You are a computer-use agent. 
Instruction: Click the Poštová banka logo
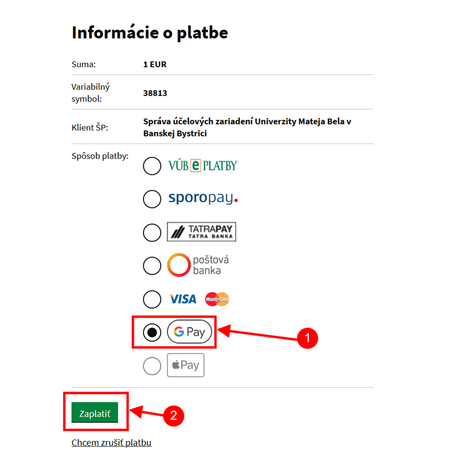click(x=198, y=265)
